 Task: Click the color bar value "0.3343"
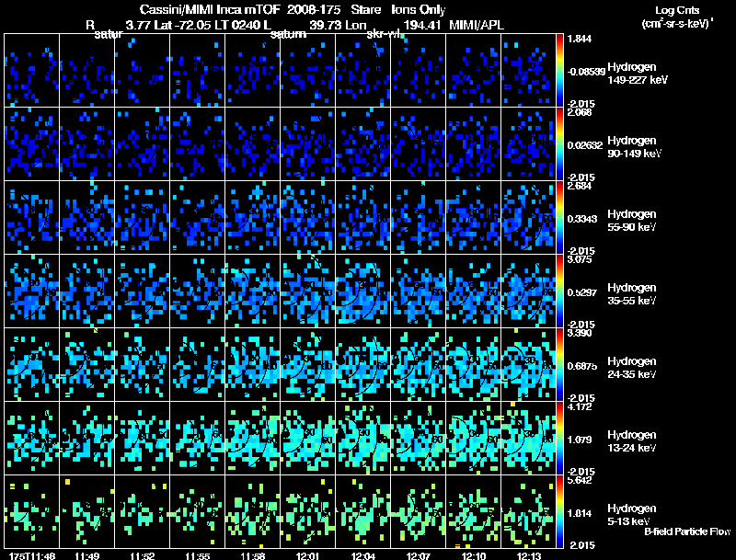coord(582,219)
